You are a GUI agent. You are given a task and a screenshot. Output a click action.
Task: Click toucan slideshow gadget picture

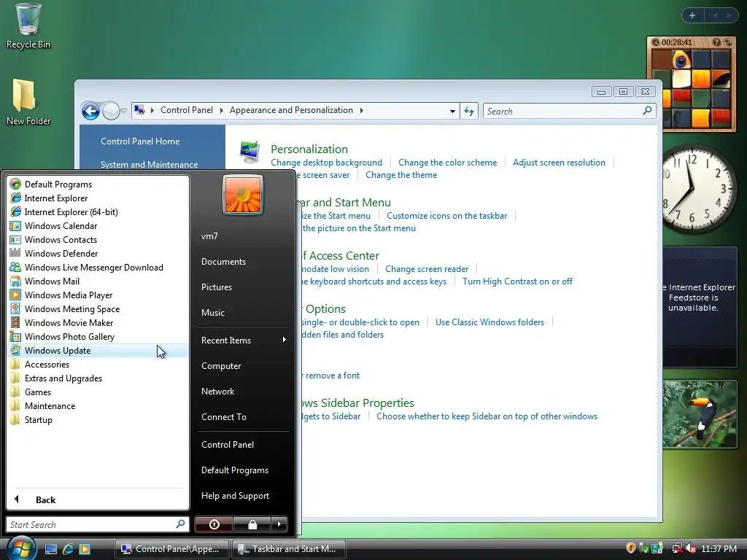[x=700, y=414]
